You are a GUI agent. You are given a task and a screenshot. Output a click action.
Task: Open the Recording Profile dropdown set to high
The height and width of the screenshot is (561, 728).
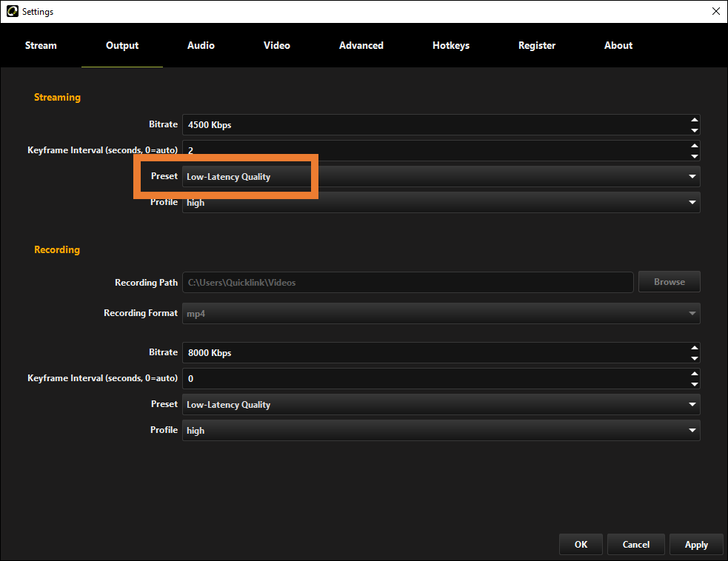(441, 431)
